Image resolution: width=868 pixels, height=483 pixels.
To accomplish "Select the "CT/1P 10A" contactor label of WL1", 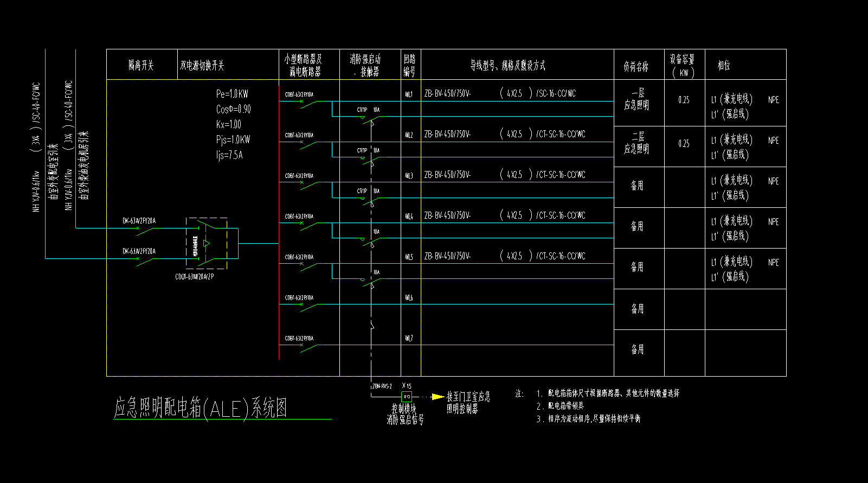I will pyautogui.click(x=368, y=110).
